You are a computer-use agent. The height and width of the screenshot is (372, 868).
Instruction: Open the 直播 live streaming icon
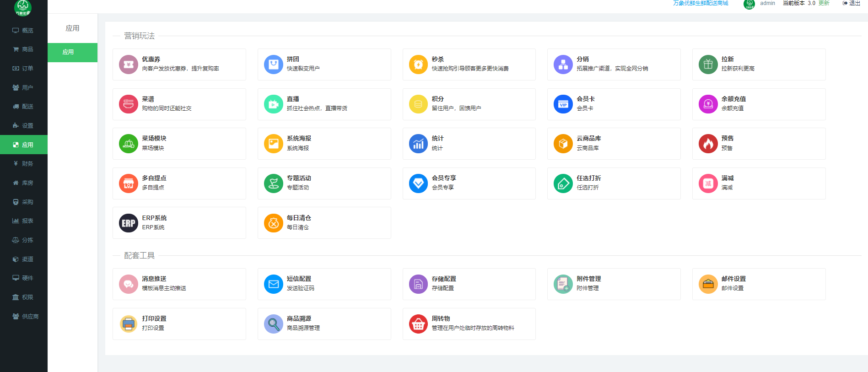click(x=273, y=104)
